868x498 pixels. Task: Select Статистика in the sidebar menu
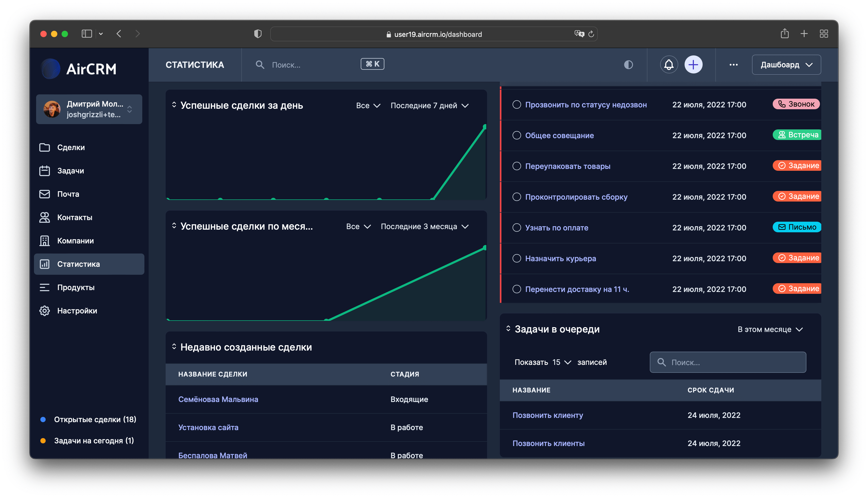pyautogui.click(x=78, y=264)
